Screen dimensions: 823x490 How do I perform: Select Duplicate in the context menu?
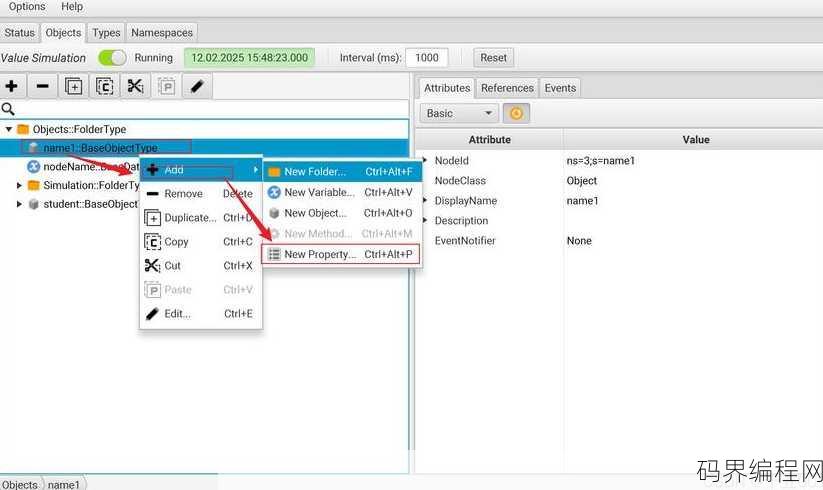201,218
